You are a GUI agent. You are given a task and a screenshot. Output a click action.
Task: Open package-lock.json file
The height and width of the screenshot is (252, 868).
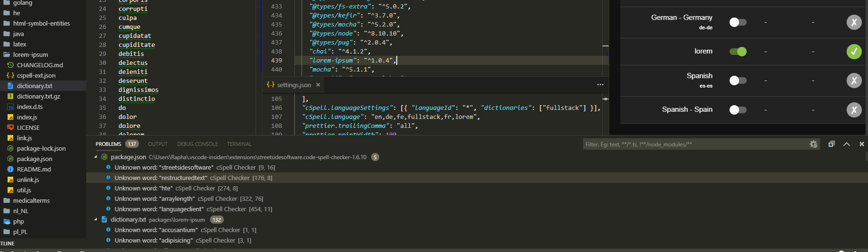(41, 148)
